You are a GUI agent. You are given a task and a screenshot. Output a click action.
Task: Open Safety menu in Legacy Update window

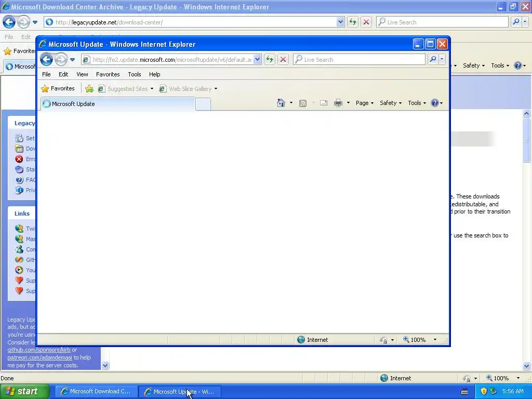pos(474,65)
